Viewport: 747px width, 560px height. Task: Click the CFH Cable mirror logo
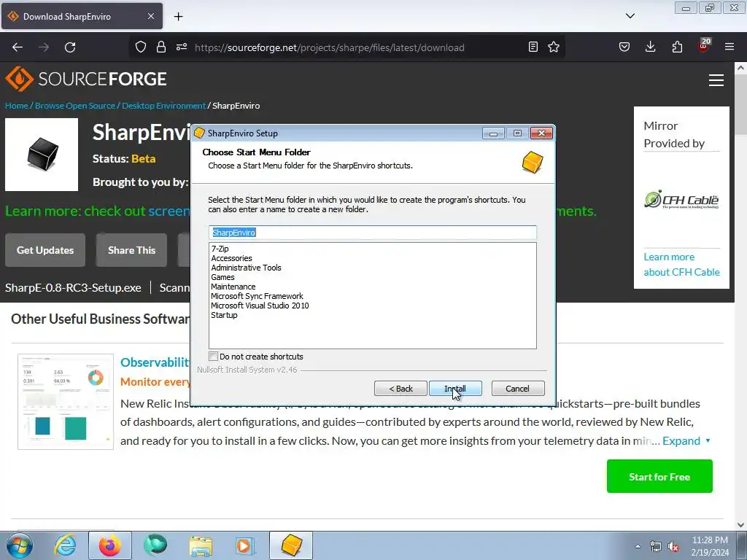[x=681, y=200]
